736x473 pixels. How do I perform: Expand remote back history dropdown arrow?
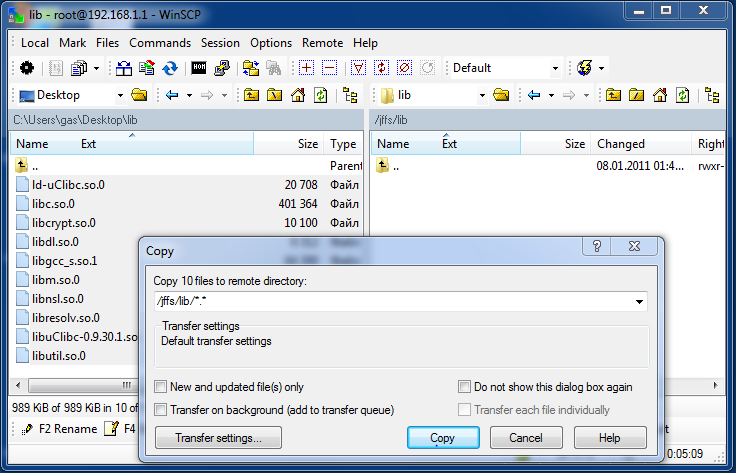[x=552, y=95]
